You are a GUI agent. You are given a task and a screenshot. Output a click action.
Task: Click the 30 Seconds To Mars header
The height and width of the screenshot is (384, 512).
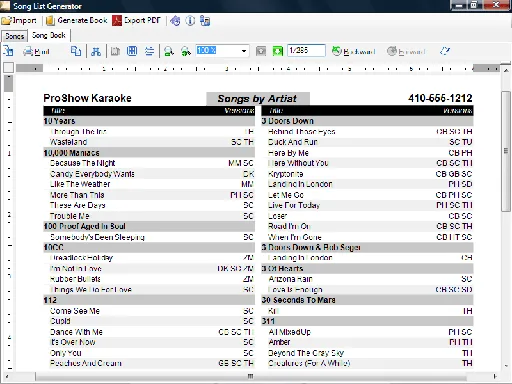367,300
